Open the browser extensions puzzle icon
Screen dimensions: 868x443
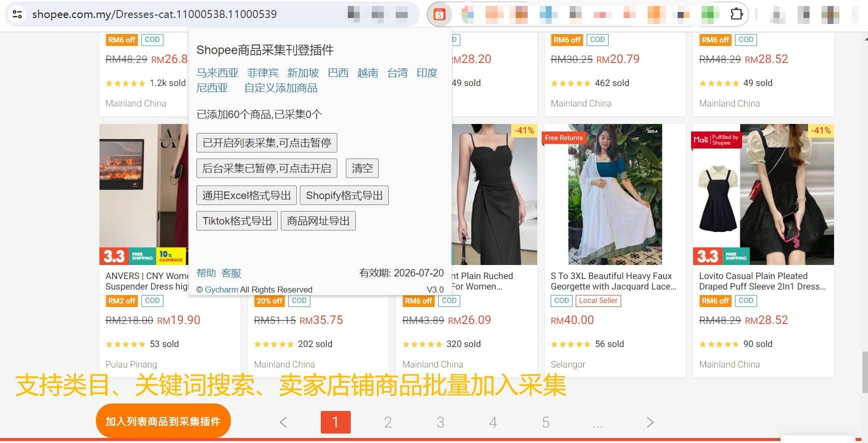[737, 14]
